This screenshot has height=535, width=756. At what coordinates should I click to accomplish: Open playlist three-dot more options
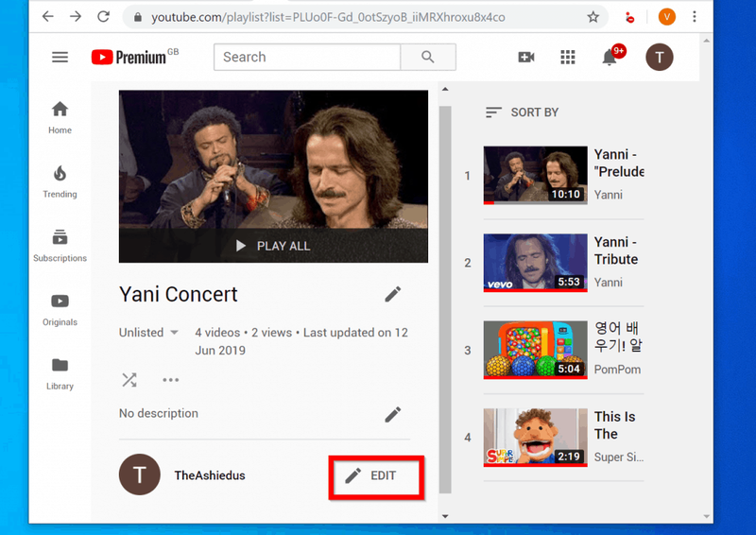click(x=171, y=380)
